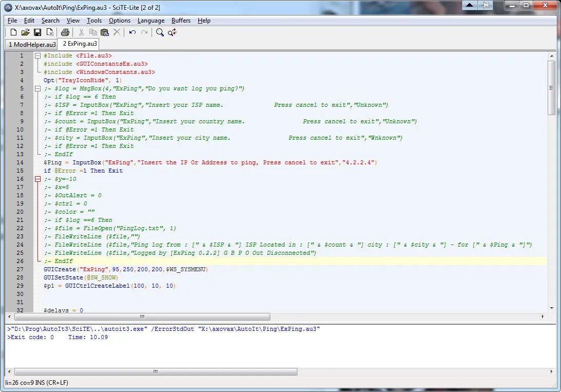Click the Cut scissors icon

coord(81,32)
